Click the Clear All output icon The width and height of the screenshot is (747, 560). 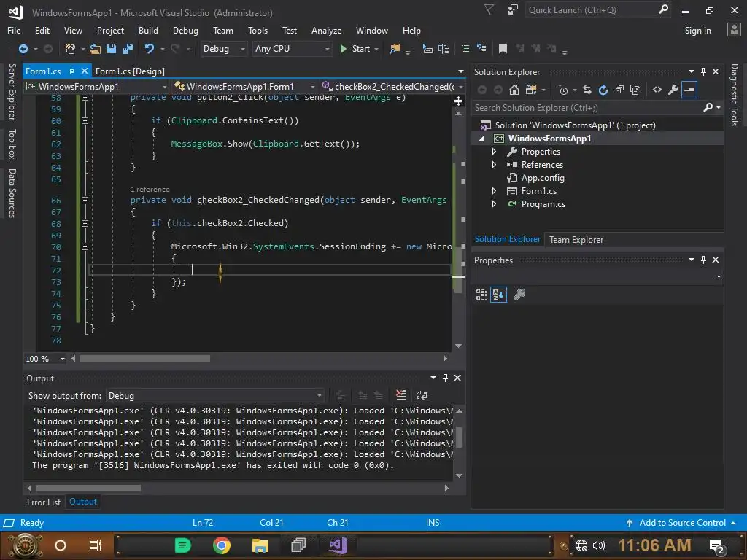401,395
